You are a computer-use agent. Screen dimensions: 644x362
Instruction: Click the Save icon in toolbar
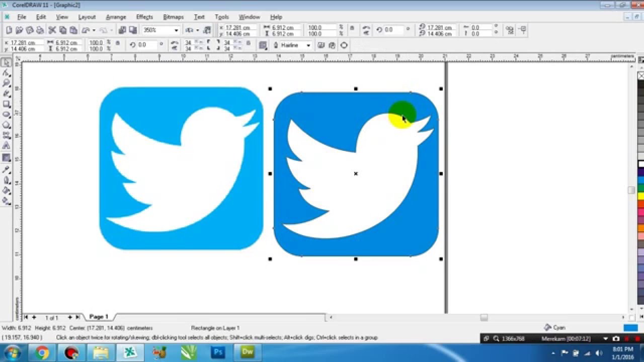[x=30, y=30]
